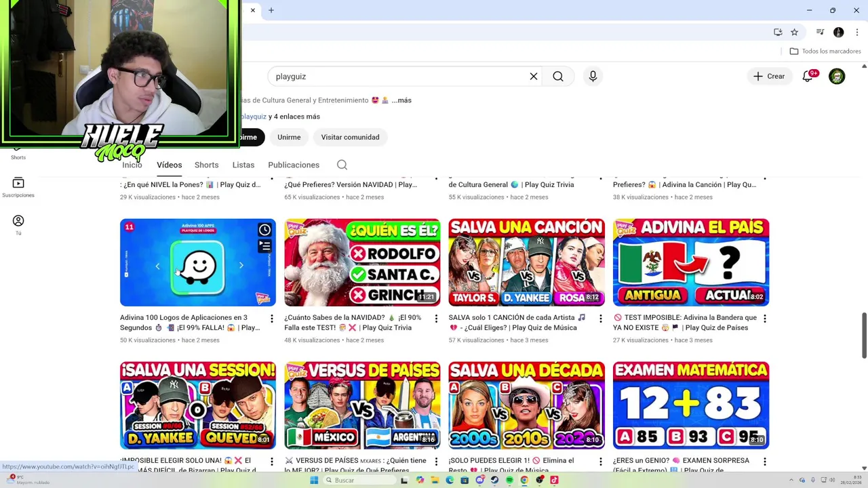This screenshot has height=488, width=868.
Task: Click the magnifier search button
Action: (558, 77)
